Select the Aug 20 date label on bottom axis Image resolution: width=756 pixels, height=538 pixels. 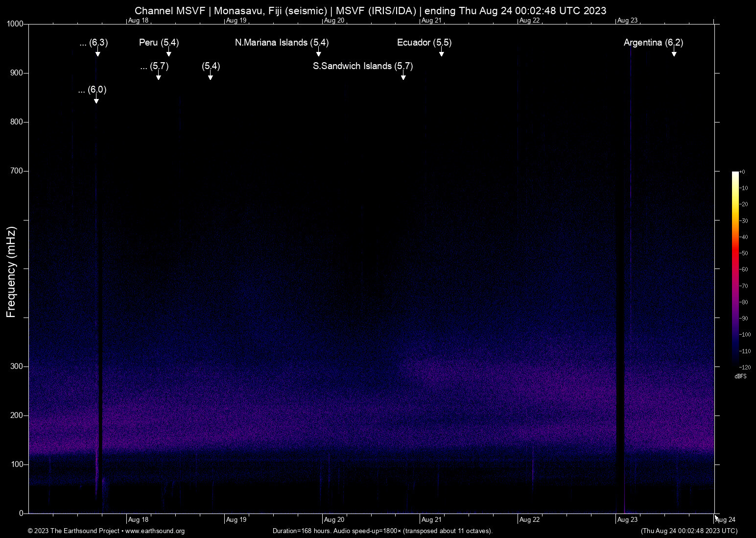[x=334, y=519]
